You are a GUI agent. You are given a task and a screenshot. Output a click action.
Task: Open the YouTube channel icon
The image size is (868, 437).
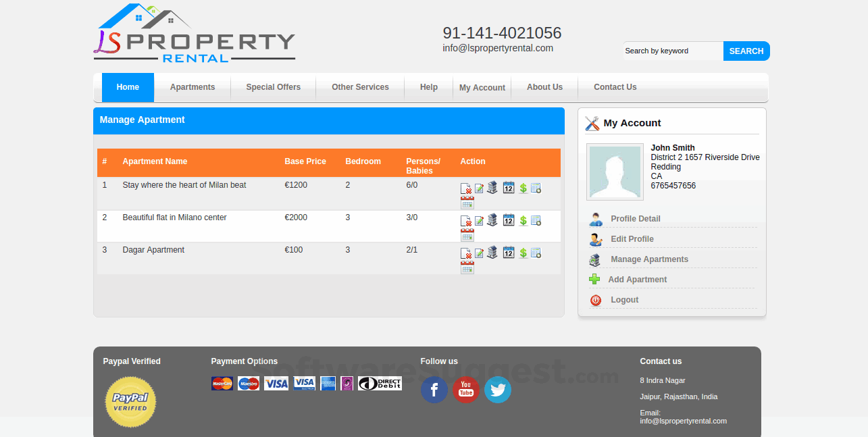click(466, 390)
